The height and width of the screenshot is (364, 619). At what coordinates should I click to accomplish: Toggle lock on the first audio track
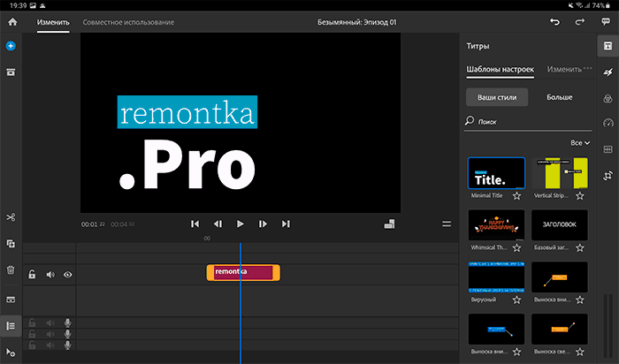pos(32,323)
